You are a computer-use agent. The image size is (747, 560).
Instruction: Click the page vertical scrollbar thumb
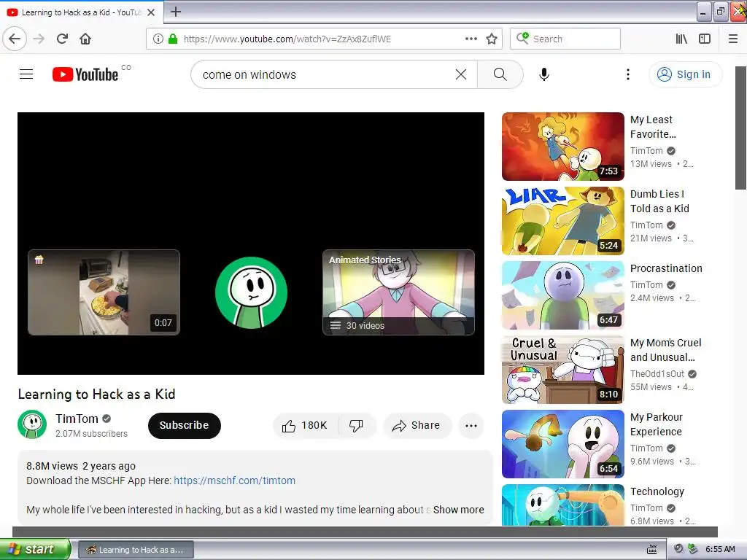(740, 128)
